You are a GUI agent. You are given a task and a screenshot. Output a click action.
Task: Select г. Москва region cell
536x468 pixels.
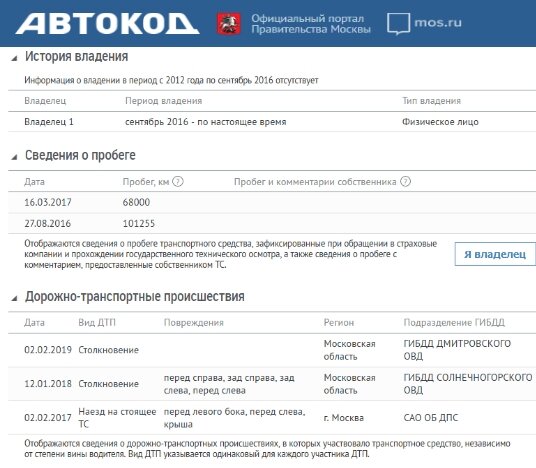coord(344,417)
